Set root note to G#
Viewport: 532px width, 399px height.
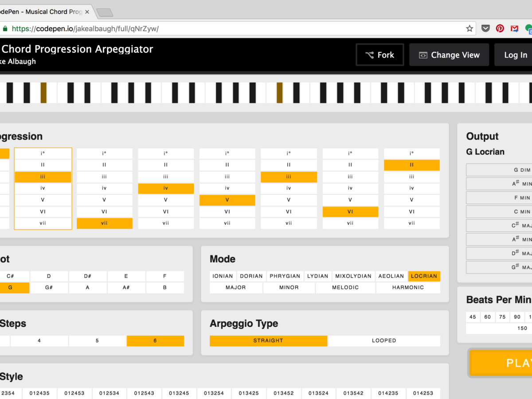coord(49,288)
